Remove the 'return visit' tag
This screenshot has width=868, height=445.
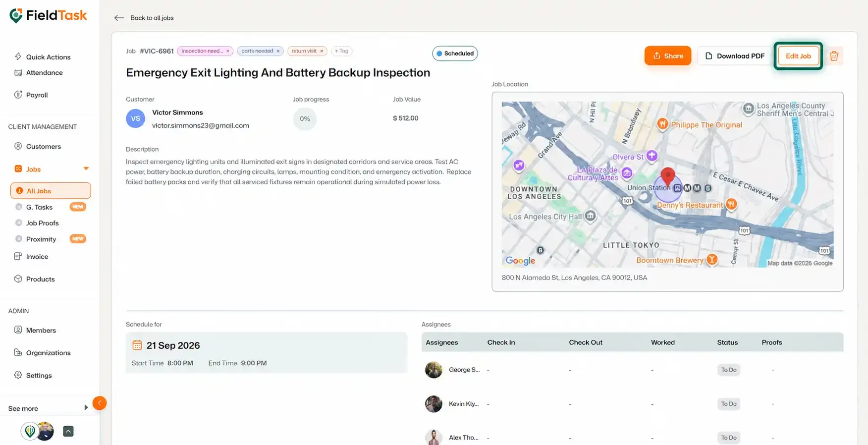point(322,51)
